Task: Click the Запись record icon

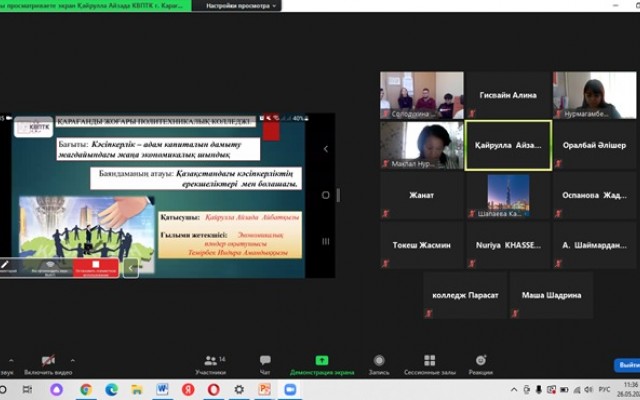Action: pyautogui.click(x=379, y=362)
